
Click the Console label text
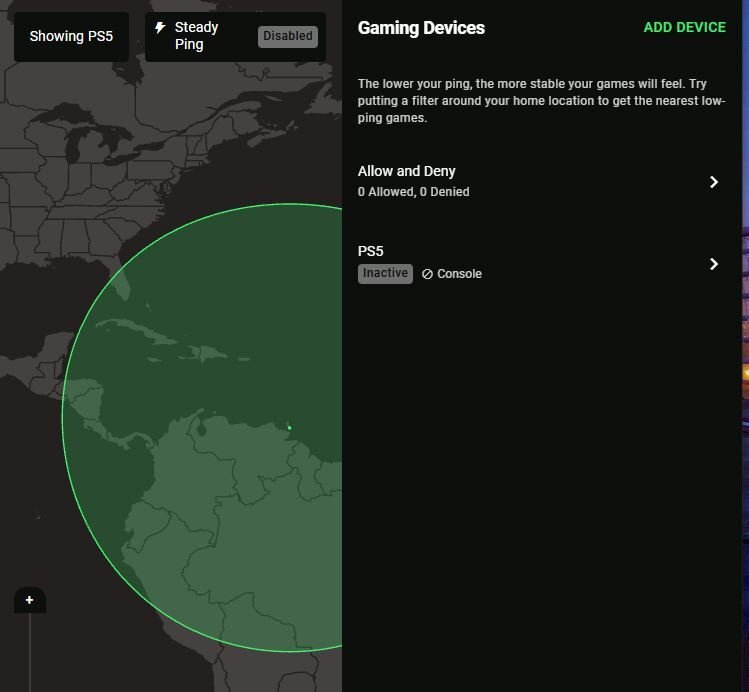pyautogui.click(x=459, y=274)
